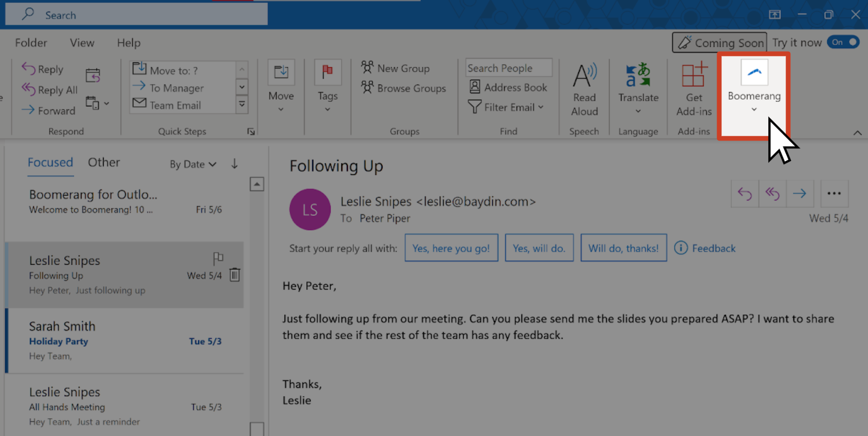Click the reading pane Reply arrow icon
This screenshot has height=436, width=868.
(744, 193)
